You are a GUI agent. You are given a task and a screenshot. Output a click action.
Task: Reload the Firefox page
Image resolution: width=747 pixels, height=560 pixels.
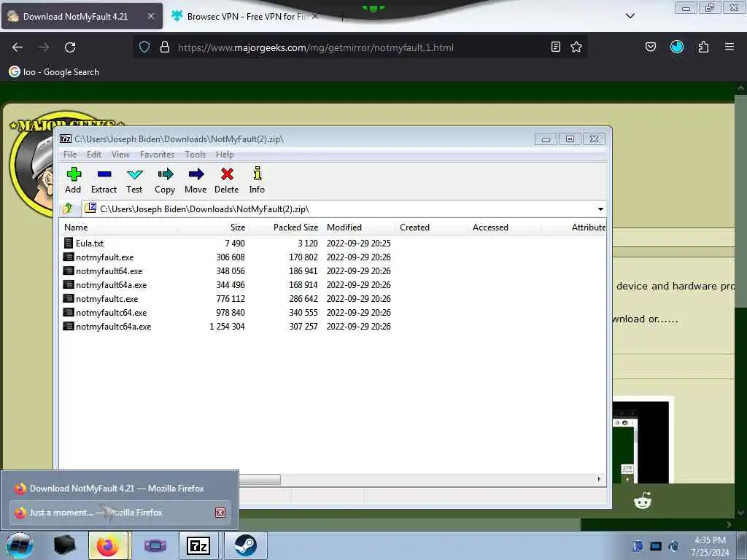click(x=70, y=47)
